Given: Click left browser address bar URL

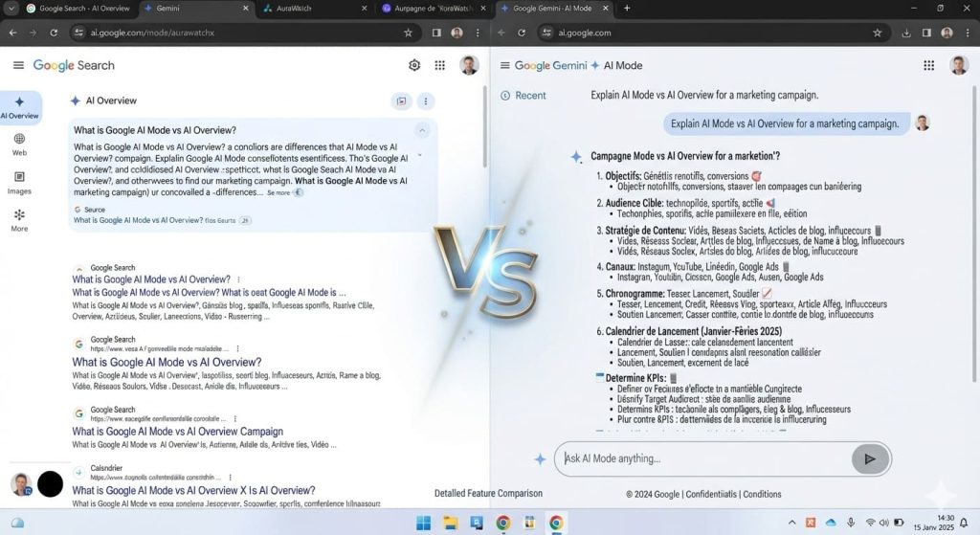Looking at the screenshot, I should pyautogui.click(x=152, y=33).
